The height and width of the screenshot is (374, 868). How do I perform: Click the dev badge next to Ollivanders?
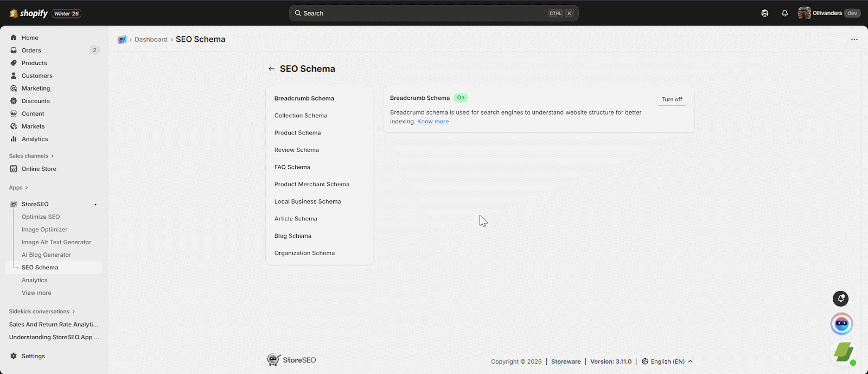(852, 13)
